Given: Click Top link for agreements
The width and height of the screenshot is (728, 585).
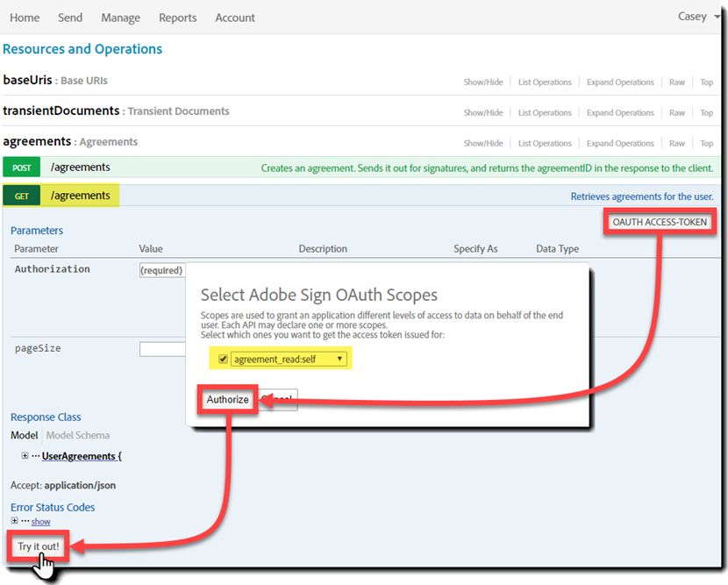Looking at the screenshot, I should 706,144.
